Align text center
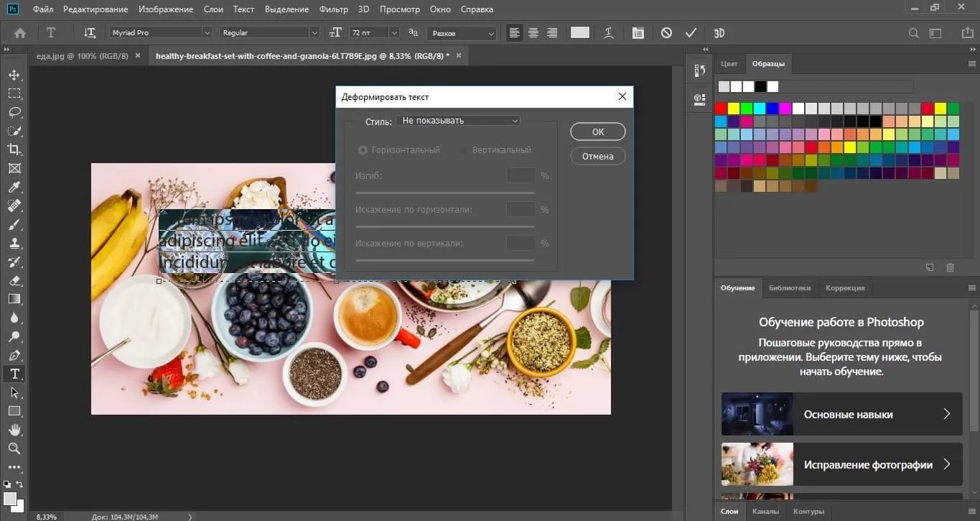Viewport: 980px width, 521px height. click(533, 33)
